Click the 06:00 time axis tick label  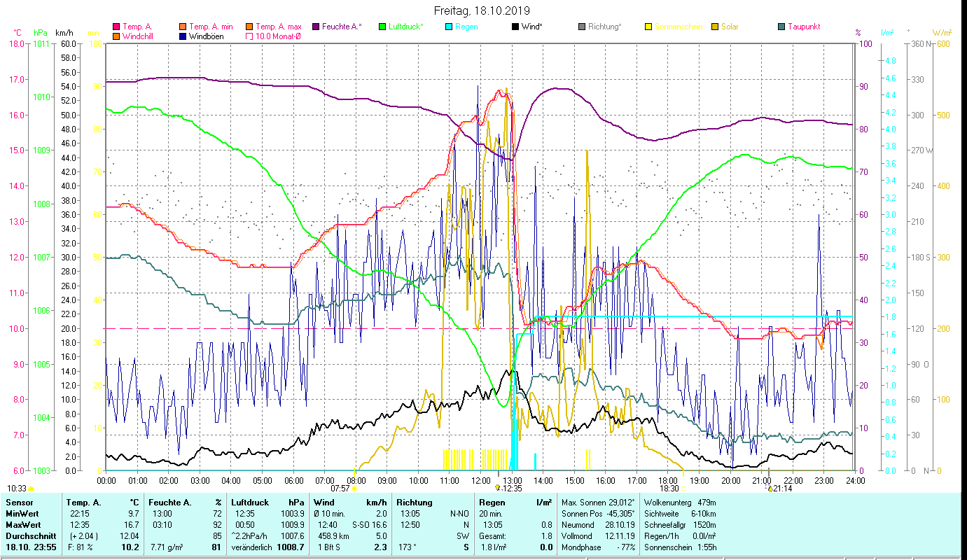tap(294, 480)
